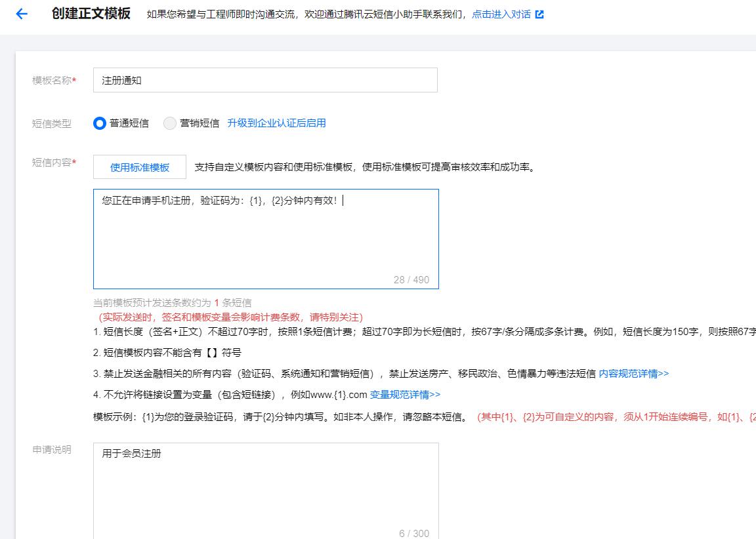Click the 当前模板预计发送条数约为 1 条短信 text

[x=172, y=303]
